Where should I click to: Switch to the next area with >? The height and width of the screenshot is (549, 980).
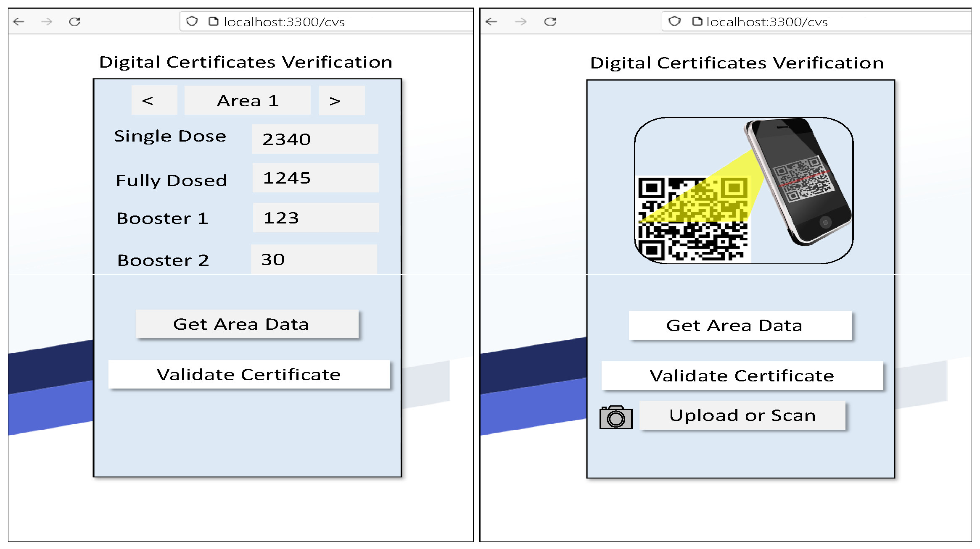341,101
